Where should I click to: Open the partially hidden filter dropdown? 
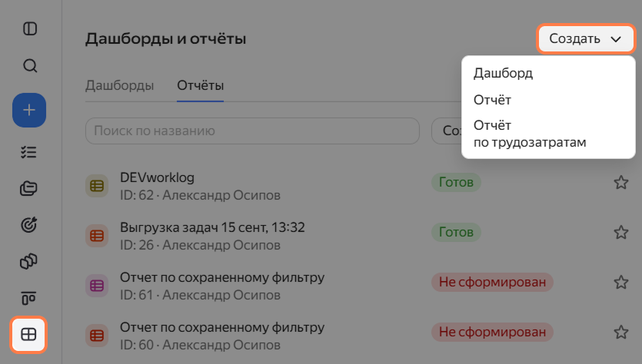coord(447,131)
